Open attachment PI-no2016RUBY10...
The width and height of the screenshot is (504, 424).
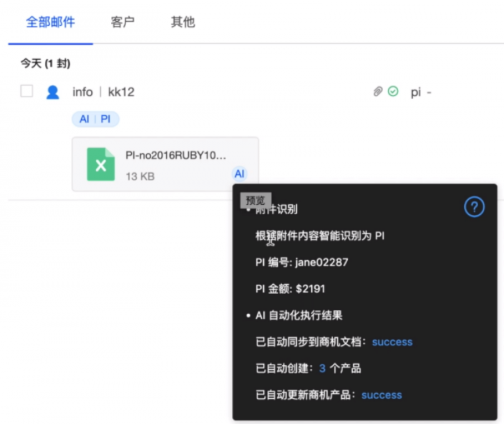pos(175,156)
